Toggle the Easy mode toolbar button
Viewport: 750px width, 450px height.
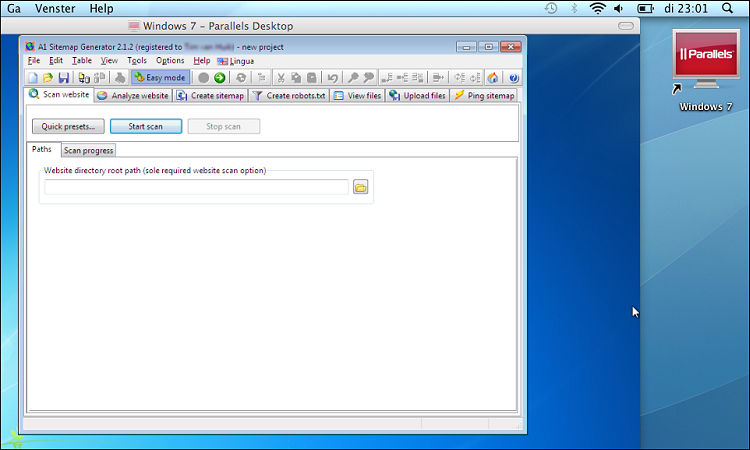[160, 77]
